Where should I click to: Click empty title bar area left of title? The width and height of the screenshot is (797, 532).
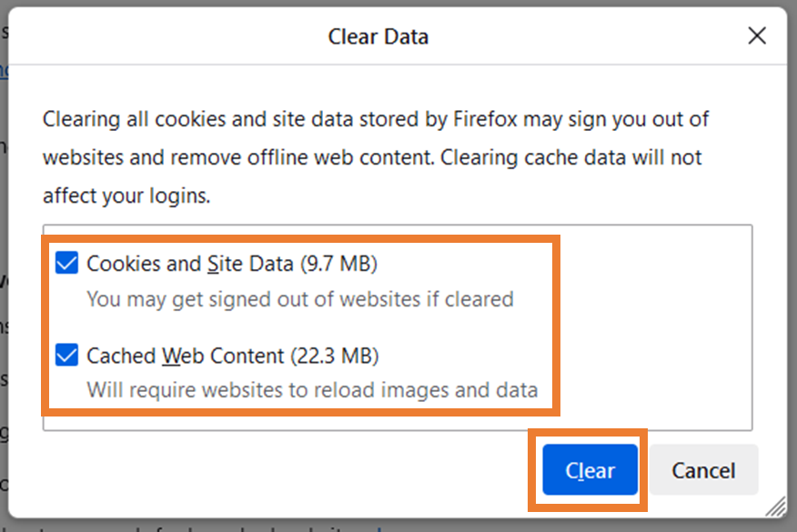pos(164,37)
